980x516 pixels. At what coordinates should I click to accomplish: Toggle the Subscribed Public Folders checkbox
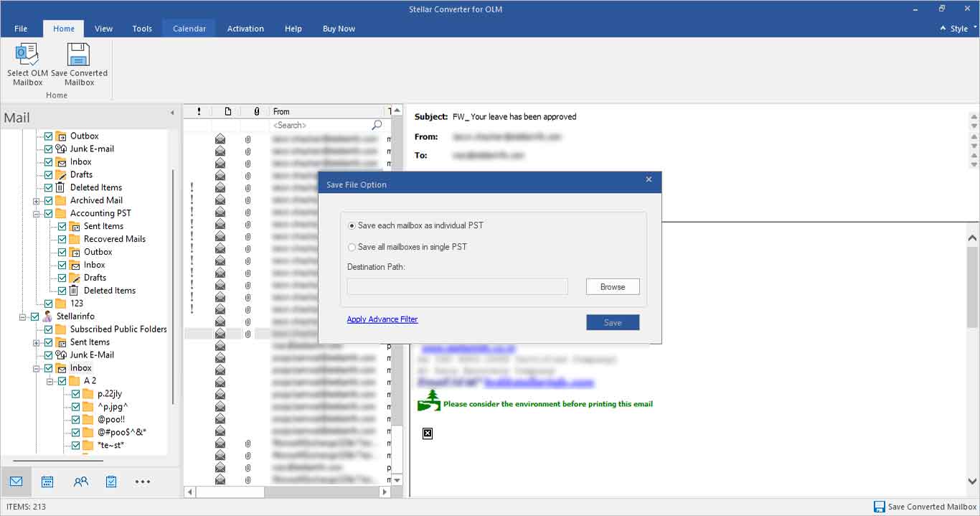pyautogui.click(x=49, y=329)
